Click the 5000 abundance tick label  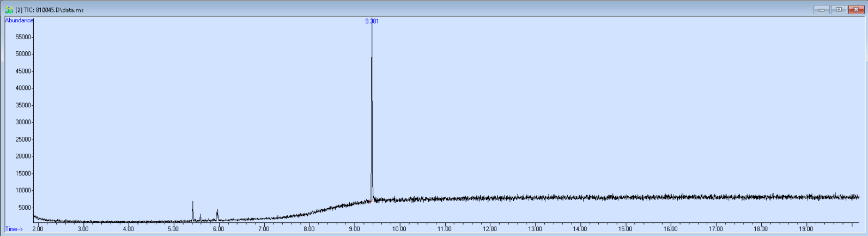[25, 208]
